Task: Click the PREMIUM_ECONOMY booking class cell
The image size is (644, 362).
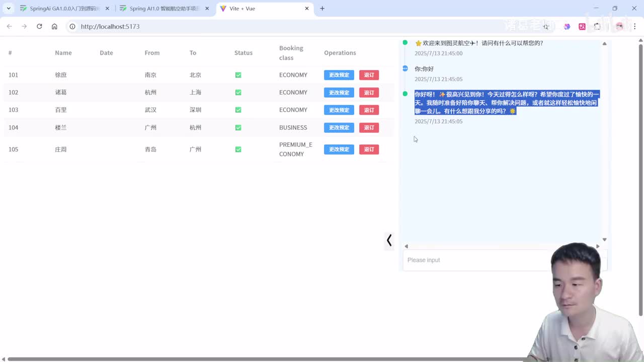Action: click(x=296, y=149)
